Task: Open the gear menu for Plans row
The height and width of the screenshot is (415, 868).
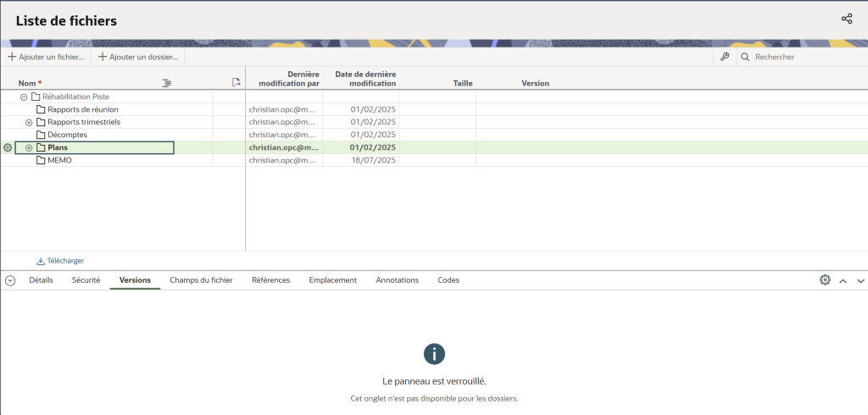Action: click(8, 148)
